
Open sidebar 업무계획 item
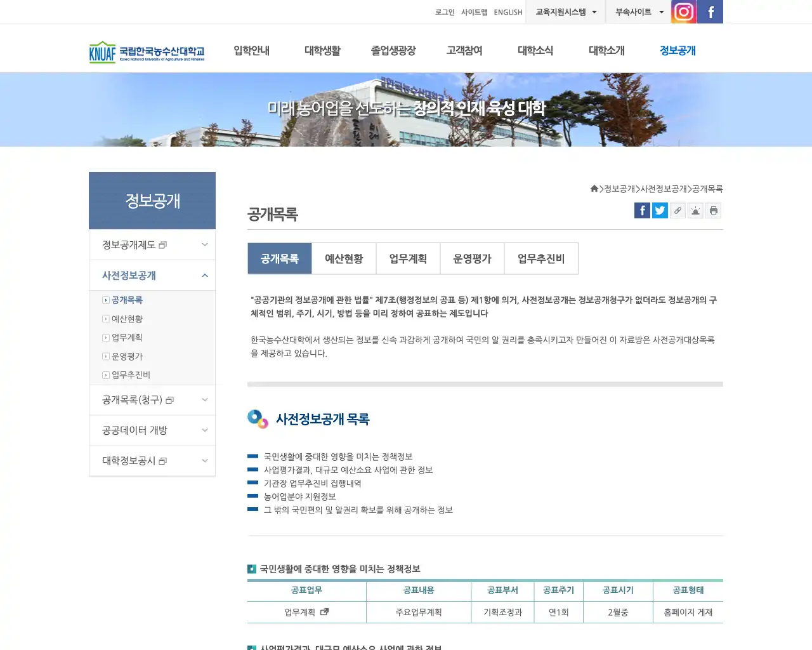click(x=127, y=338)
